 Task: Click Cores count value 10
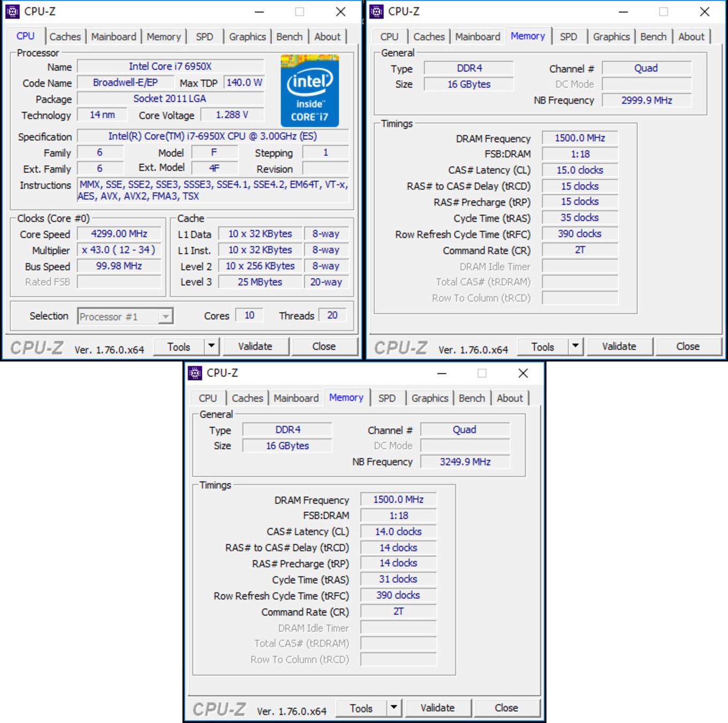(249, 315)
